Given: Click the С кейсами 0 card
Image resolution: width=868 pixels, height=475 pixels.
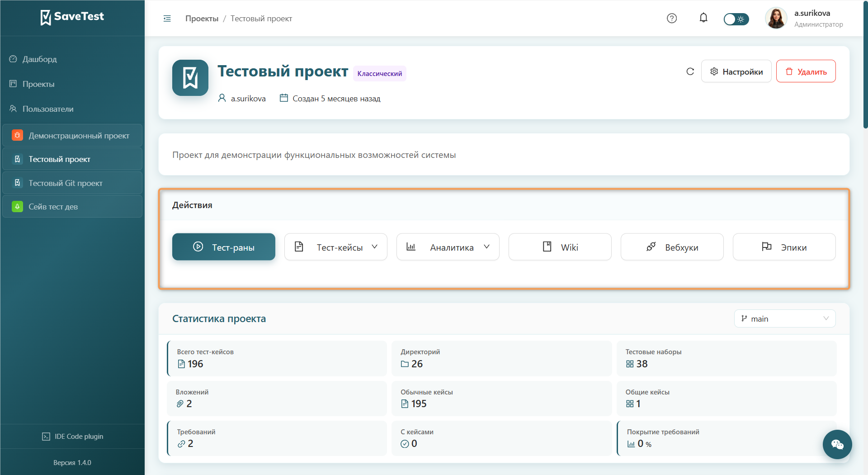Looking at the screenshot, I should [502, 438].
